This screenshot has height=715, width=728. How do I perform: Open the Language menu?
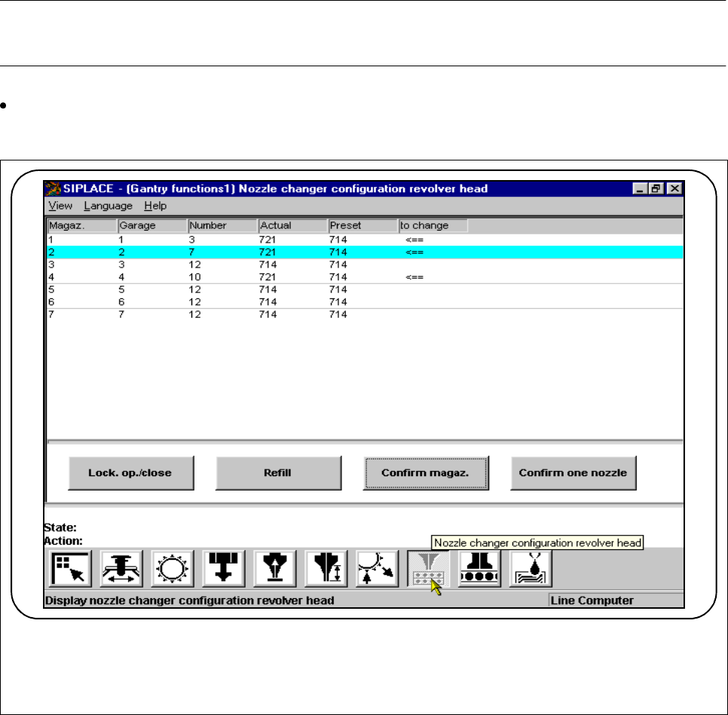point(109,206)
